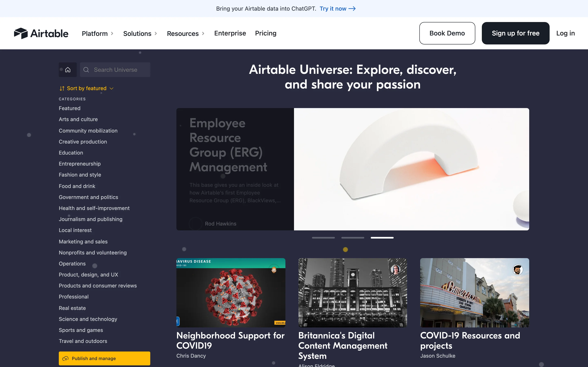588x367 pixels.
Task: Select the first carousel indicator bar
Action: click(323, 238)
